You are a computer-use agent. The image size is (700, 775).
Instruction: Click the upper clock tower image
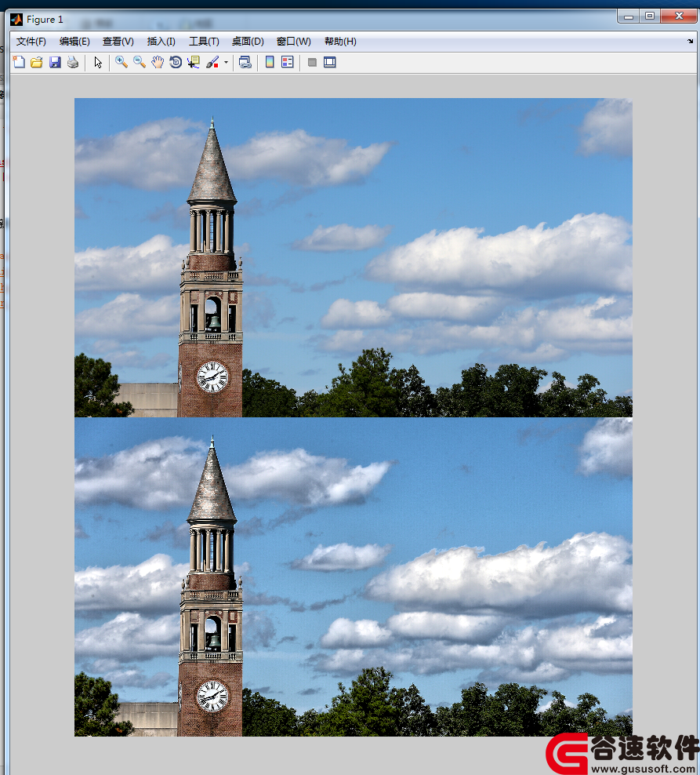(354, 257)
